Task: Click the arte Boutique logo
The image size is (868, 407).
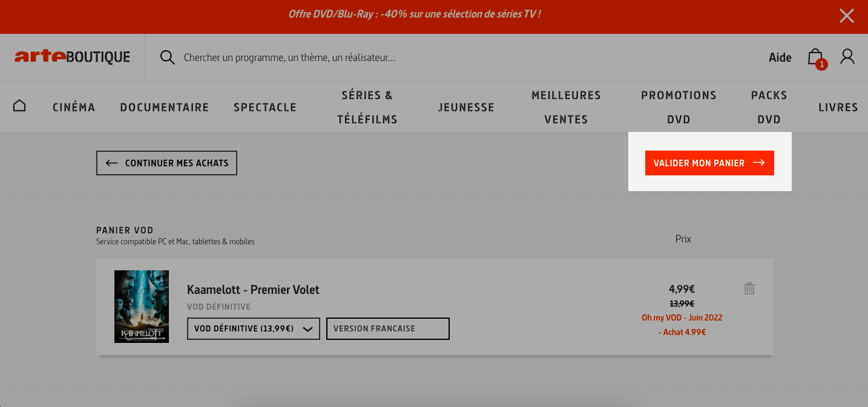Action: [x=73, y=57]
